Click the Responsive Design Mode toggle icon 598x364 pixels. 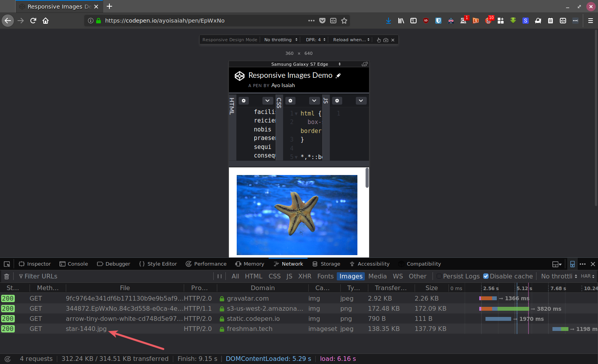point(572,264)
